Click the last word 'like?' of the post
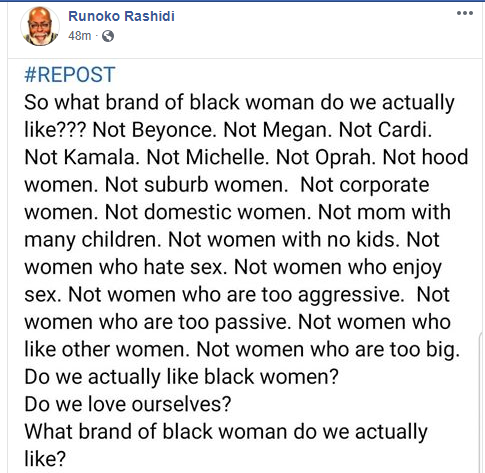This screenshot has width=485, height=473. [x=45, y=459]
